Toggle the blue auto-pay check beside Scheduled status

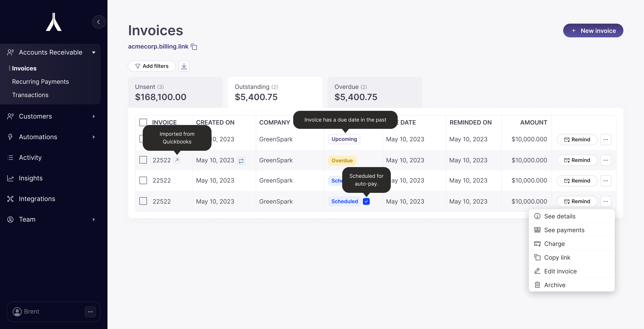tap(366, 201)
